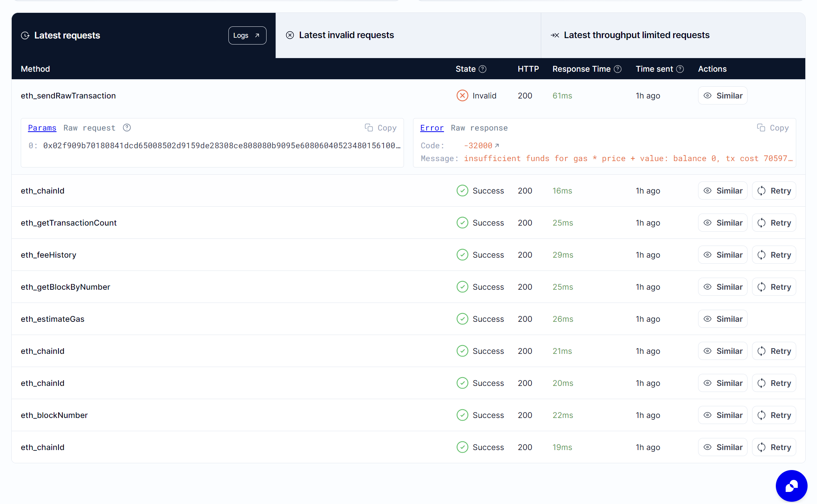The height and width of the screenshot is (504, 817).
Task: Click the help icon next to Time sent
Action: tap(681, 69)
